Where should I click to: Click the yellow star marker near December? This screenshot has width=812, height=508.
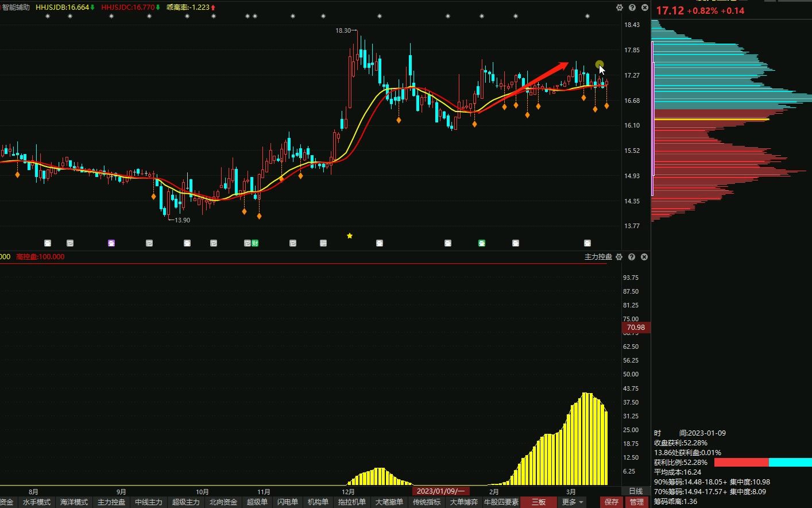[350, 236]
